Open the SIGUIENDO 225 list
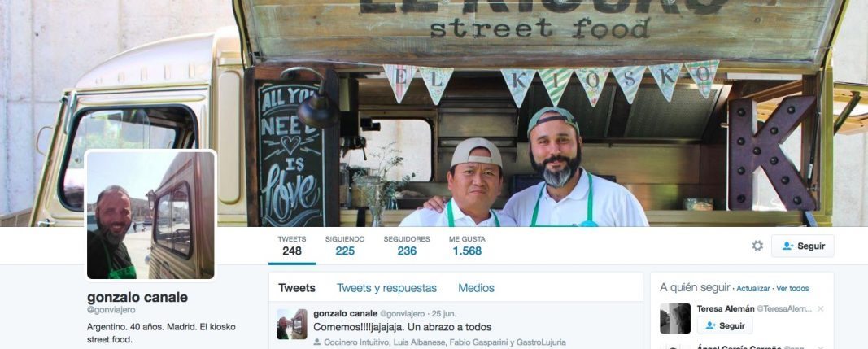868x349 pixels. [x=344, y=246]
